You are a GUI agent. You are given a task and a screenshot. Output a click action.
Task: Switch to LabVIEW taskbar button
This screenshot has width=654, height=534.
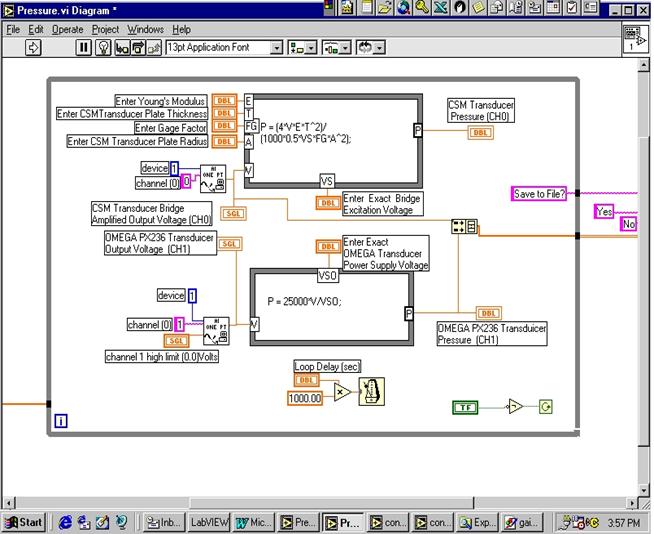pyautogui.click(x=210, y=521)
